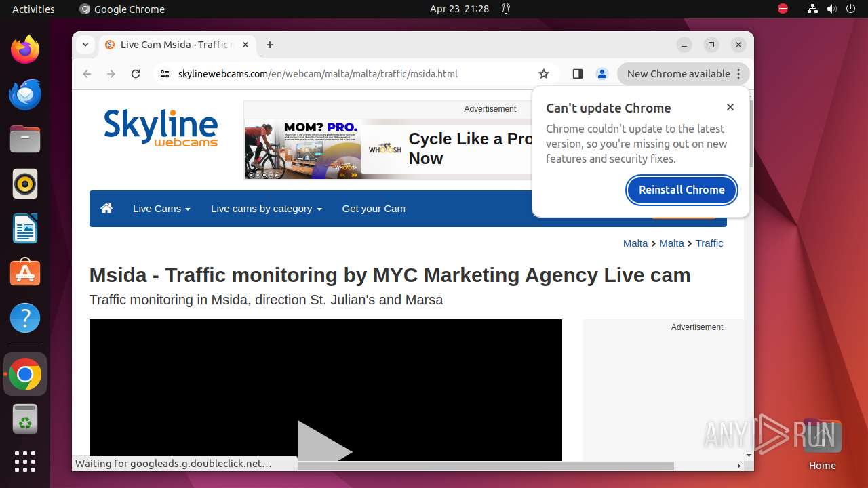Open the Home folder on desktop
The image size is (868, 488).
pyautogui.click(x=822, y=444)
